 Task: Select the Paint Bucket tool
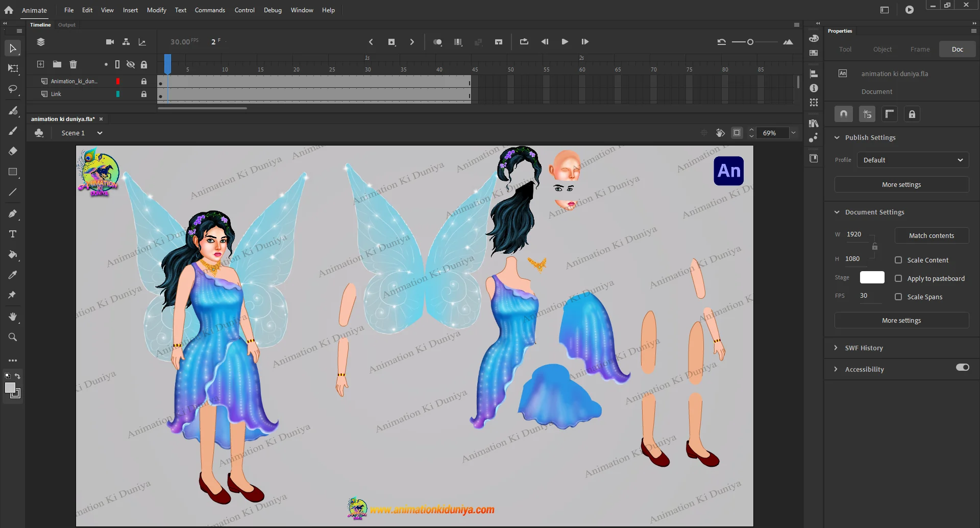[x=13, y=254]
